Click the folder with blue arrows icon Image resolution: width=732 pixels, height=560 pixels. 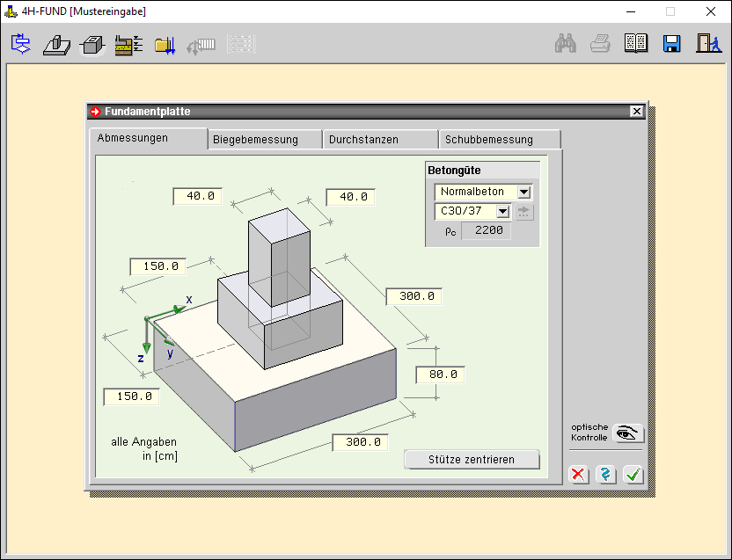(165, 44)
